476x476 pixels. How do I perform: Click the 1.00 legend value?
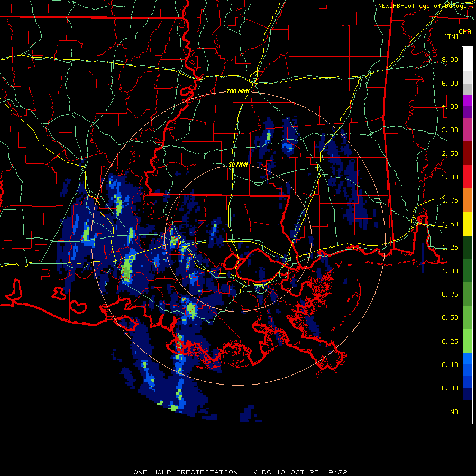pyautogui.click(x=450, y=271)
